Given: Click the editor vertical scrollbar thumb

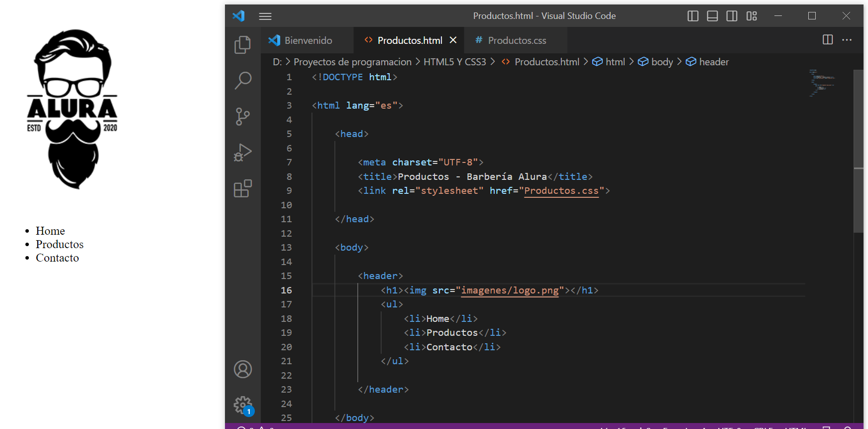Looking at the screenshot, I should point(859,150).
